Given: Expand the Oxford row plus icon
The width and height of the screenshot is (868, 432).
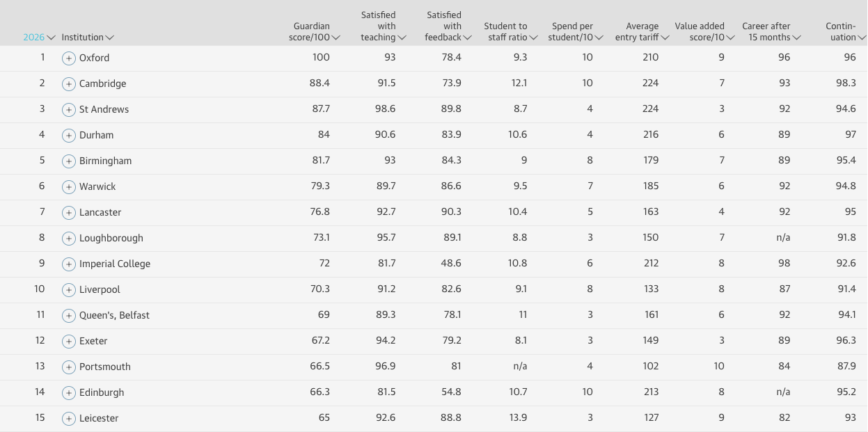Looking at the screenshot, I should pos(68,58).
